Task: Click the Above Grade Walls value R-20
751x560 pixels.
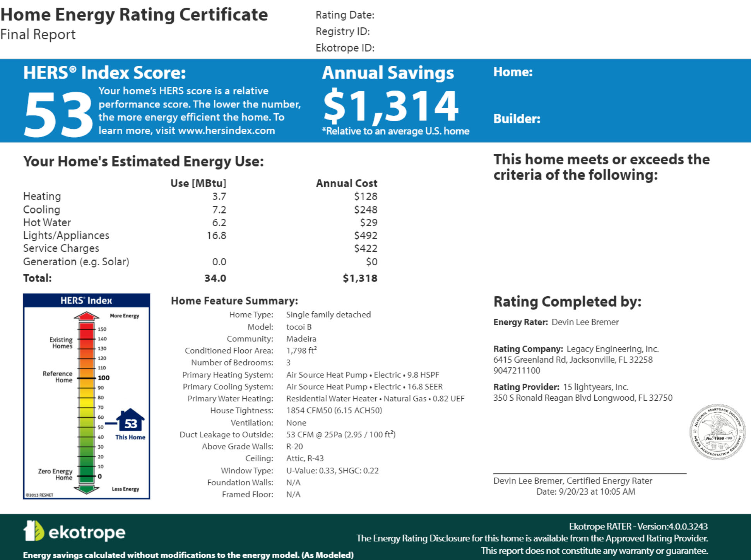Action: point(294,447)
